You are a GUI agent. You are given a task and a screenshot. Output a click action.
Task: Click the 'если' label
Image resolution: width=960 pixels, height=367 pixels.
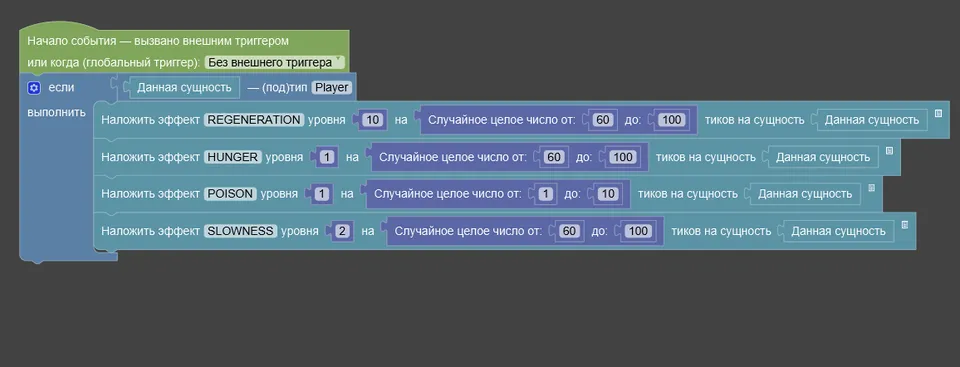(x=61, y=88)
